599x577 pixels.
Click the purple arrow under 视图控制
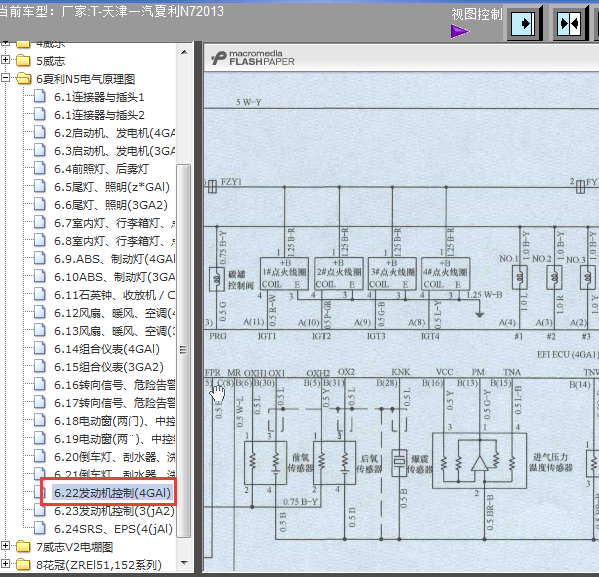[x=460, y=31]
